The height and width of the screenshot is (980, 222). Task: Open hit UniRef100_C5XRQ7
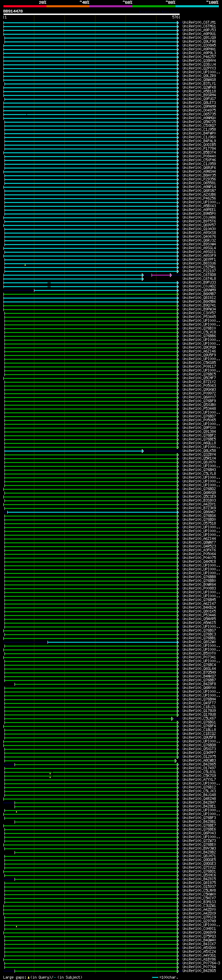[x=199, y=125]
